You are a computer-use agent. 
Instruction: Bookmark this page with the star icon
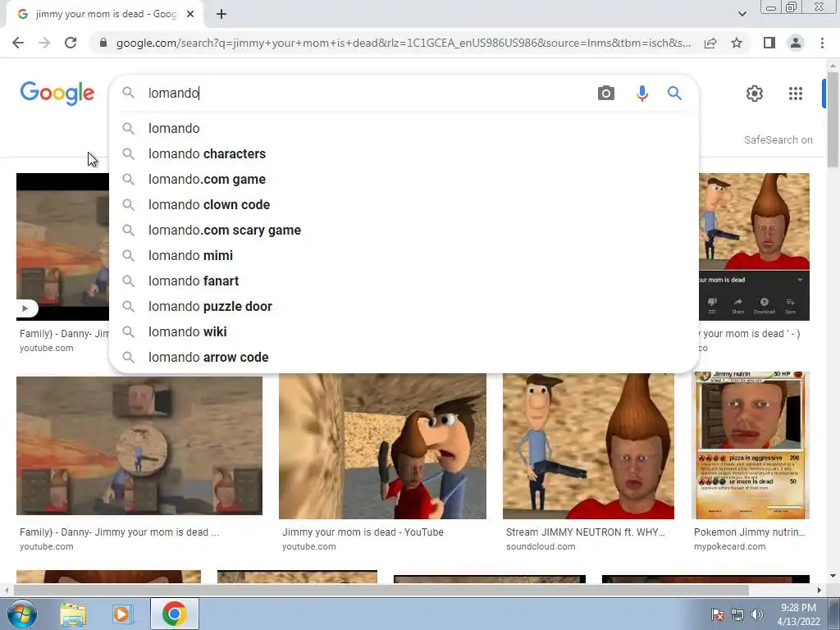pos(737,43)
